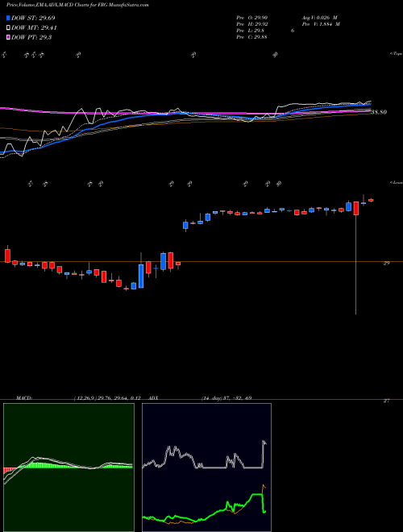Click the 'Avg V: 0.026 M' volume text

click(319, 17)
